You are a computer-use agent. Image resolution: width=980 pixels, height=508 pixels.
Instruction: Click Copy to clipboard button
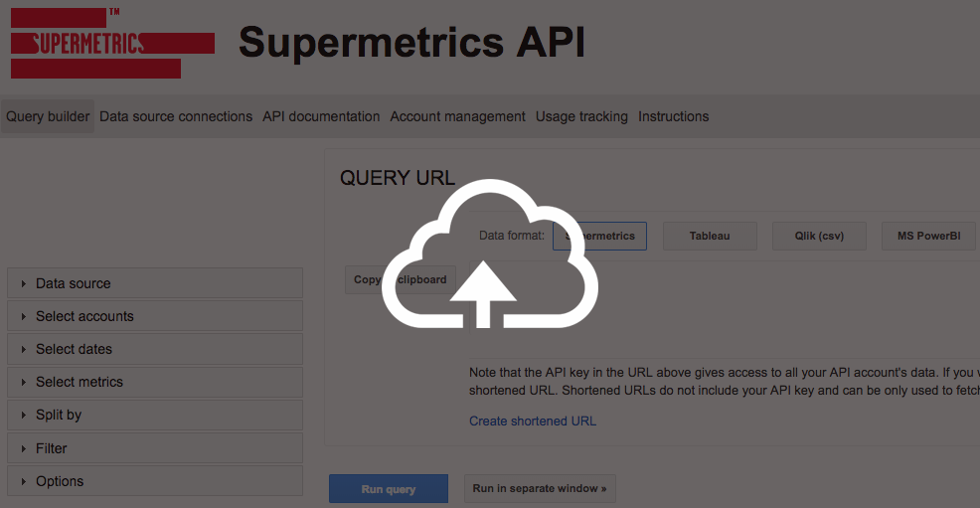pos(401,280)
